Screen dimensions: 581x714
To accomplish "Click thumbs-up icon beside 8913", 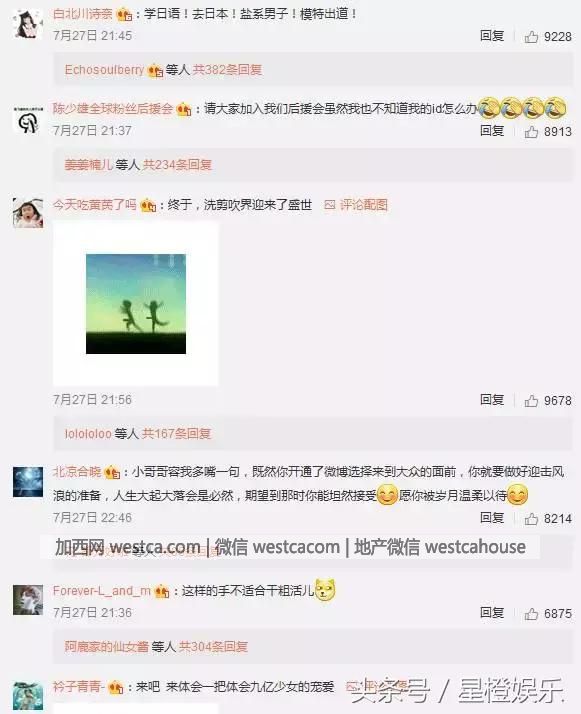I will (531, 132).
